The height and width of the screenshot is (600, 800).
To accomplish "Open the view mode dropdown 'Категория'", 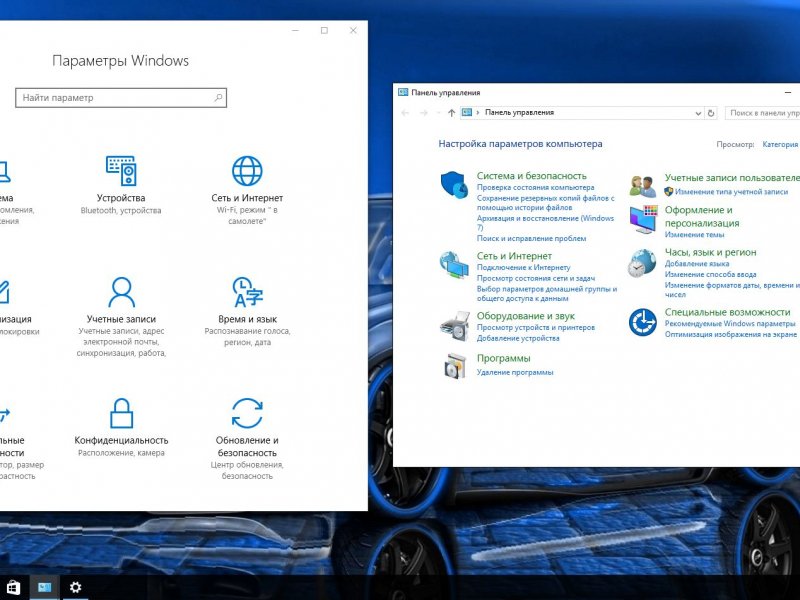I will (781, 144).
